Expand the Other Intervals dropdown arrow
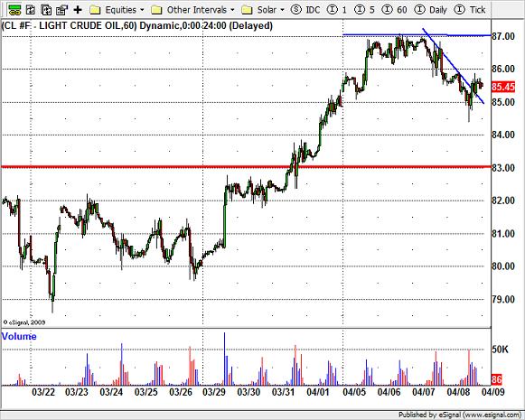Screen dimensions: 525x420 pyautogui.click(x=233, y=10)
